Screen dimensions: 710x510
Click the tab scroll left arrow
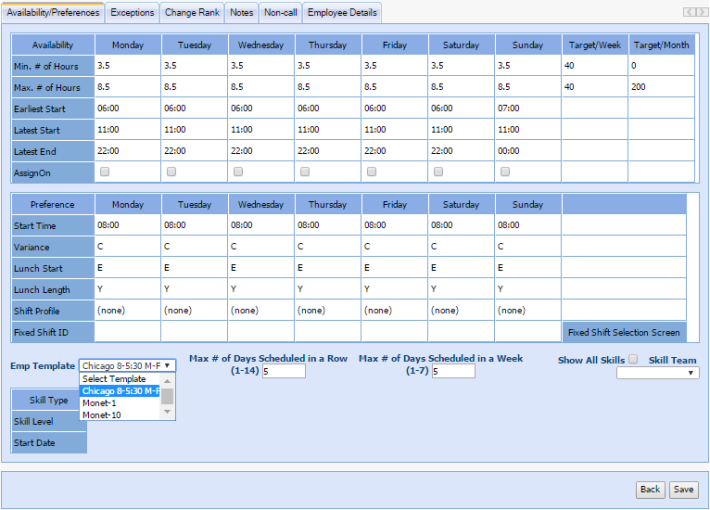tap(689, 12)
